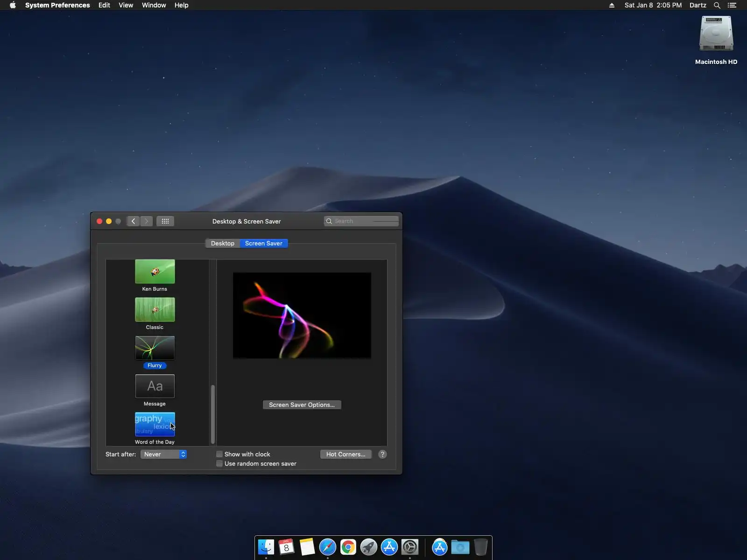Select the Flurry screen saver thumbnail
This screenshot has width=747, height=560.
coord(155,348)
